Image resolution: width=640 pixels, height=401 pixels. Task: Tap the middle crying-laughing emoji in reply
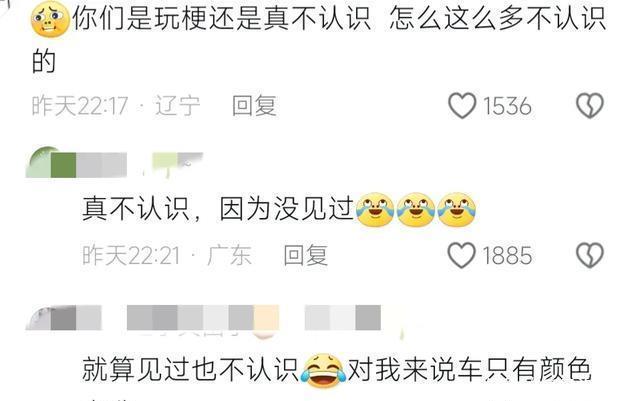tap(416, 210)
